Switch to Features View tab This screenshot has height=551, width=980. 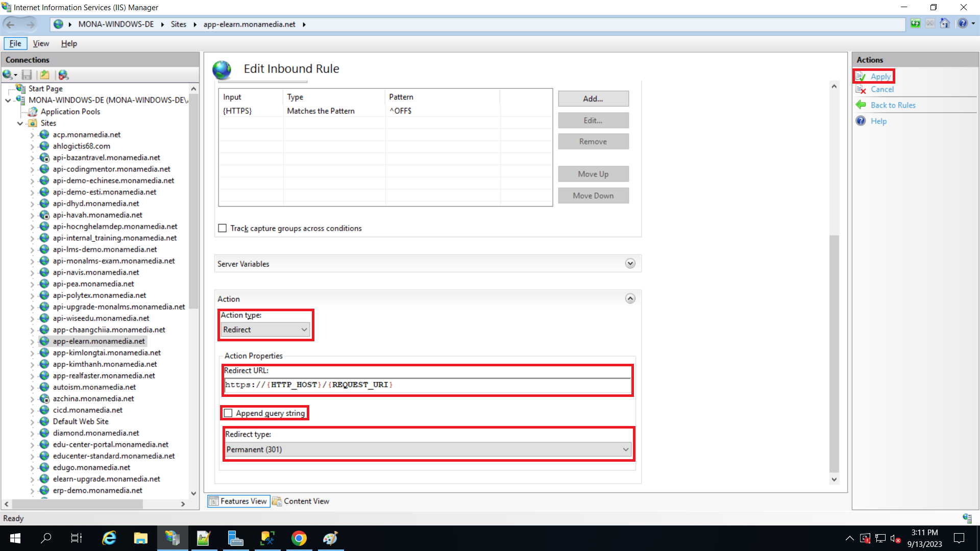238,501
